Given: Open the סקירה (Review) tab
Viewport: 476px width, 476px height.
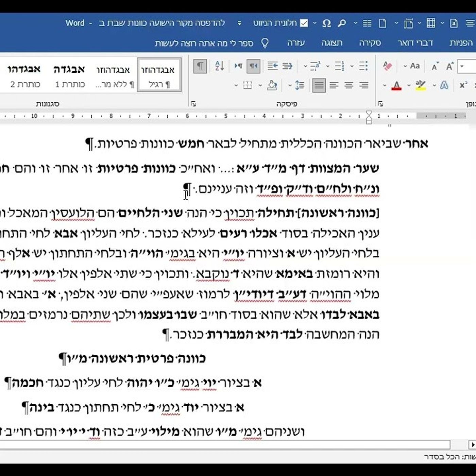Looking at the screenshot, I should 370,43.
